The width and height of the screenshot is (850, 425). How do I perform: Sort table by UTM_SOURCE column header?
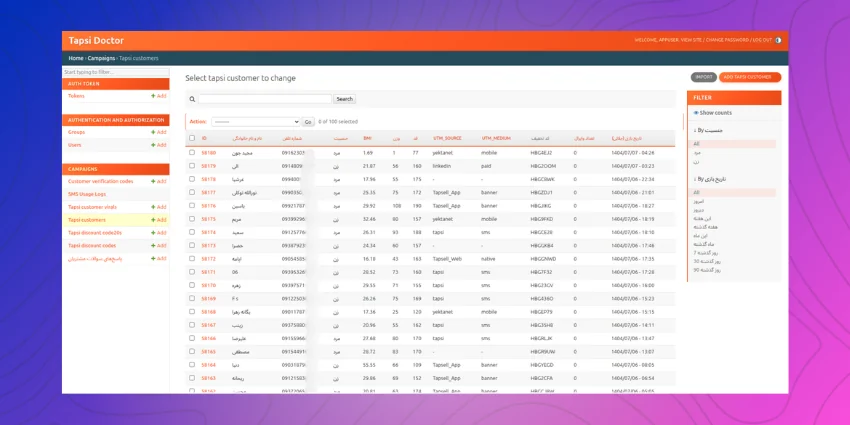pyautogui.click(x=447, y=138)
